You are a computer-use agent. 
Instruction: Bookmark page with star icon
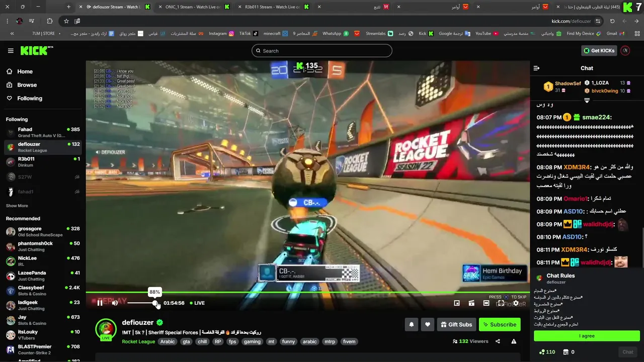[x=66, y=21]
